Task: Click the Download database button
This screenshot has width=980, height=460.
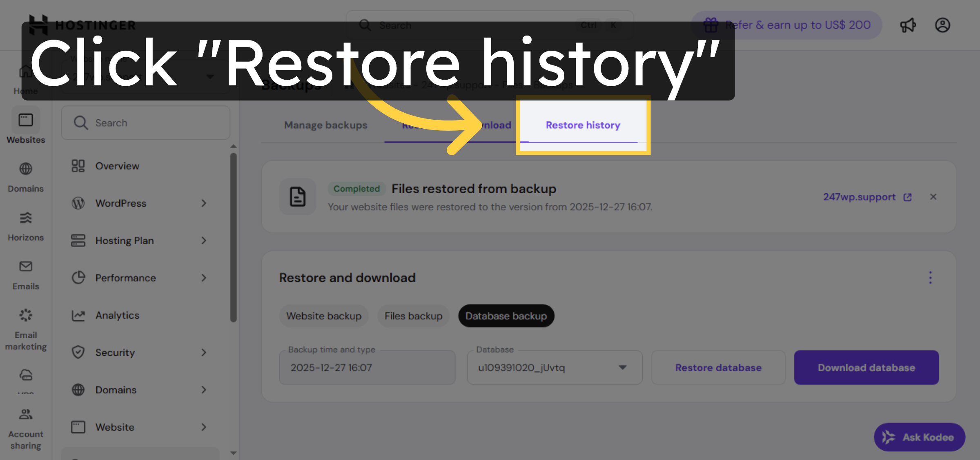Action: (866, 367)
